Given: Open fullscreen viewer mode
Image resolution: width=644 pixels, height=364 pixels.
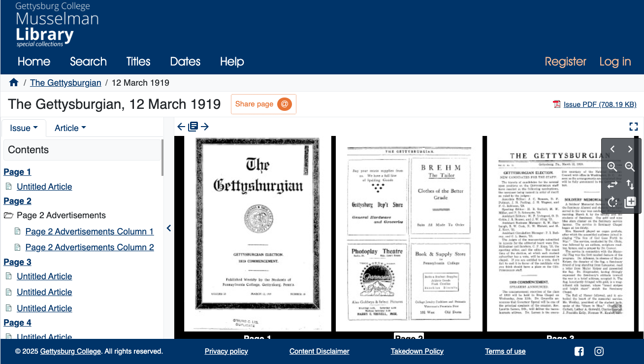Looking at the screenshot, I should click(x=634, y=127).
